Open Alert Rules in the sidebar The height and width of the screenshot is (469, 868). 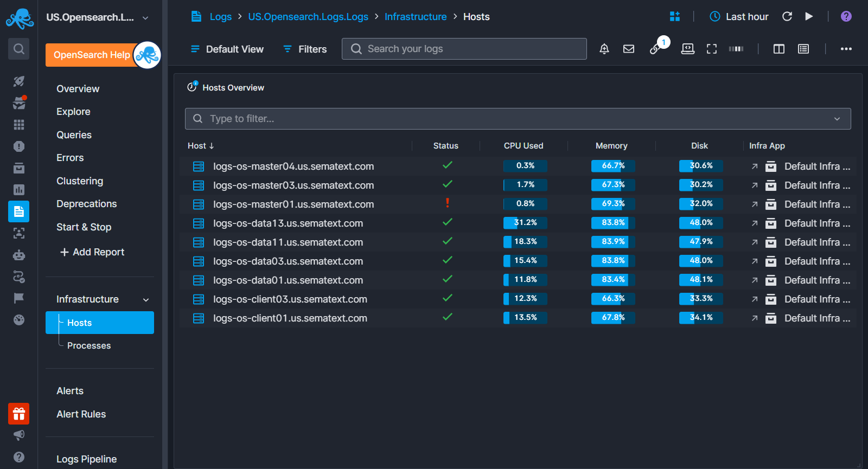tap(81, 414)
